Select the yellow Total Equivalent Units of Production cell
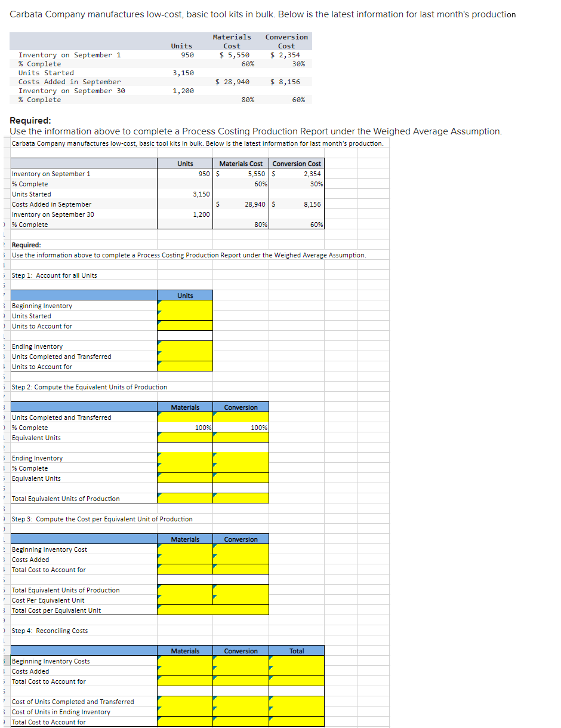 185,497
